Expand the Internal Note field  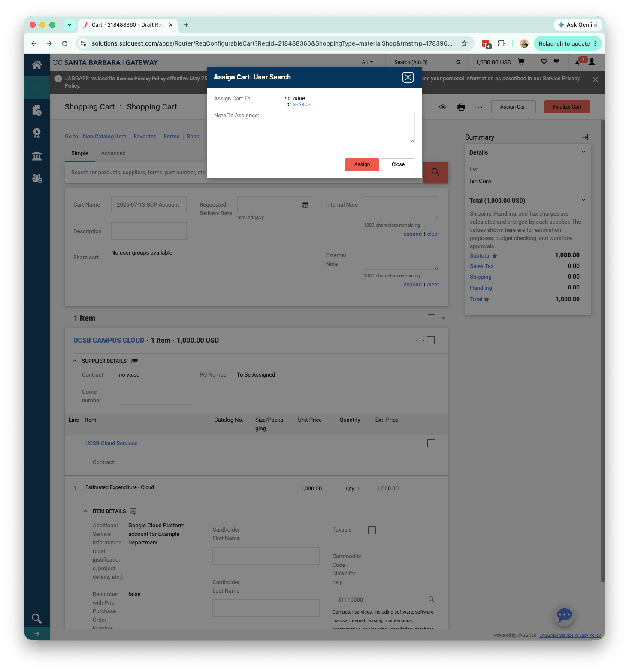[x=413, y=234]
